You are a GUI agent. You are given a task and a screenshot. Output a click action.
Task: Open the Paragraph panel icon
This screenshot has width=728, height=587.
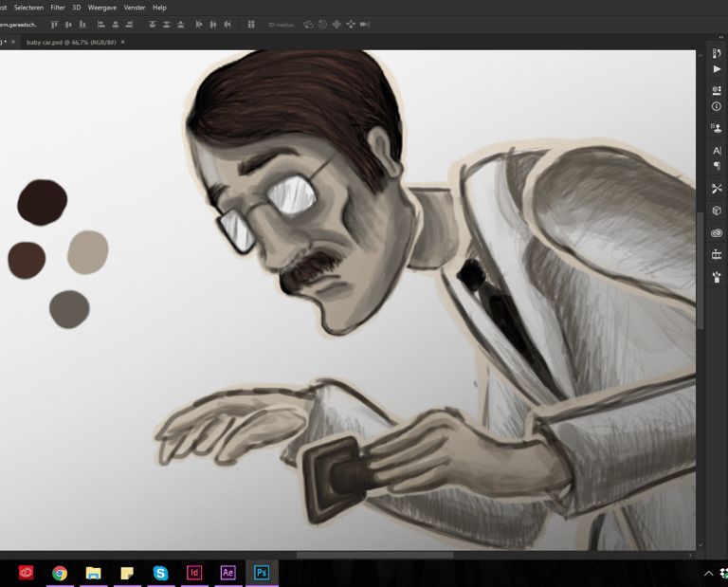pos(717,166)
